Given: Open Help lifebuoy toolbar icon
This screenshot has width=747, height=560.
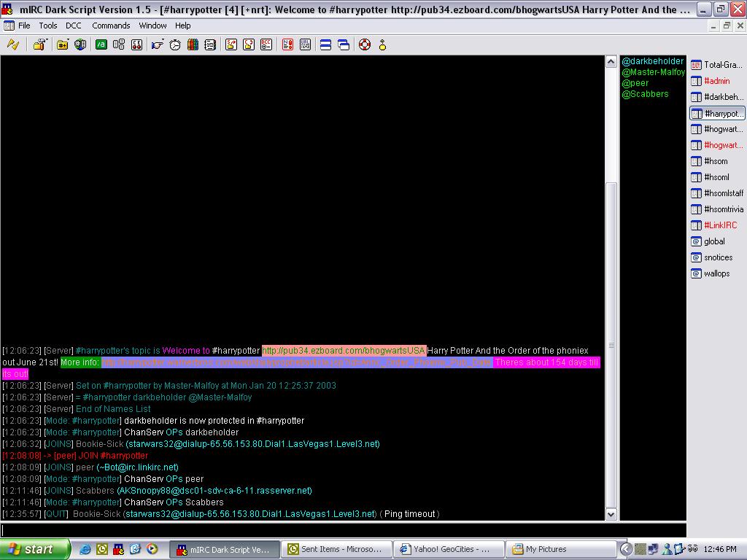Looking at the screenshot, I should tap(365, 45).
